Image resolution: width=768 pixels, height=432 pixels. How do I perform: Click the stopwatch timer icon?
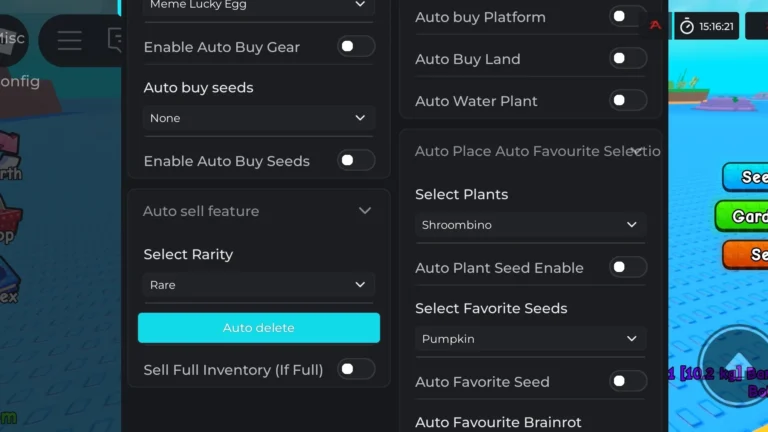pos(687,26)
